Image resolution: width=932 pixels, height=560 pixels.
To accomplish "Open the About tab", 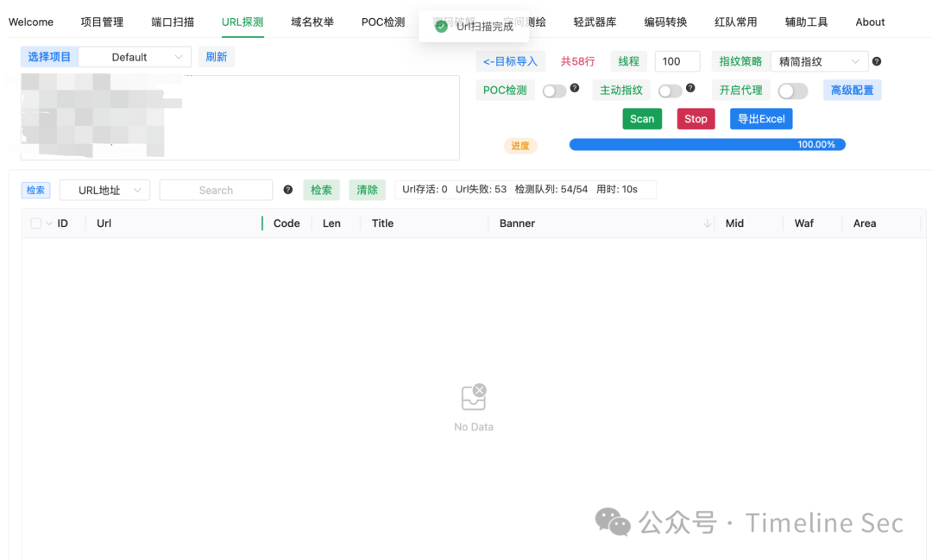I will tap(870, 22).
